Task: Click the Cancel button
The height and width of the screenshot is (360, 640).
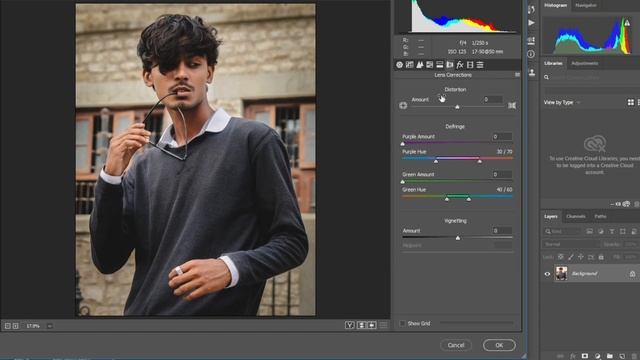Action: (x=456, y=345)
